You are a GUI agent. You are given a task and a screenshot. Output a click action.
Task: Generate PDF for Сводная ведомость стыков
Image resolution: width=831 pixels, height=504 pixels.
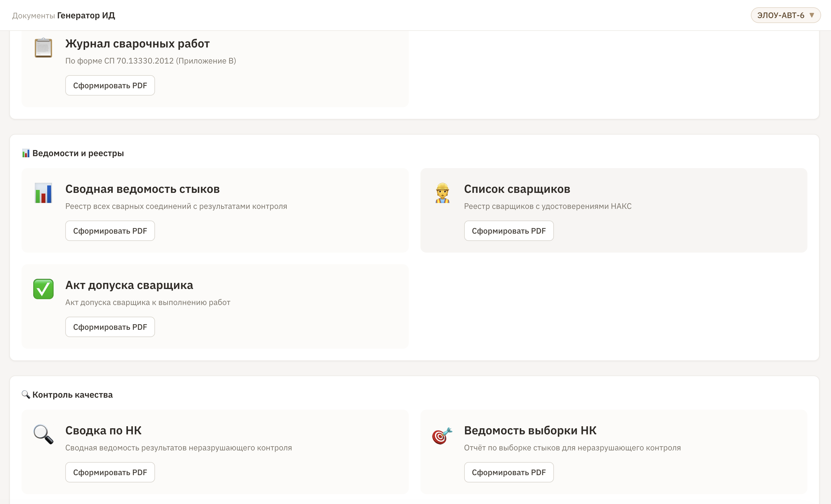(x=110, y=231)
